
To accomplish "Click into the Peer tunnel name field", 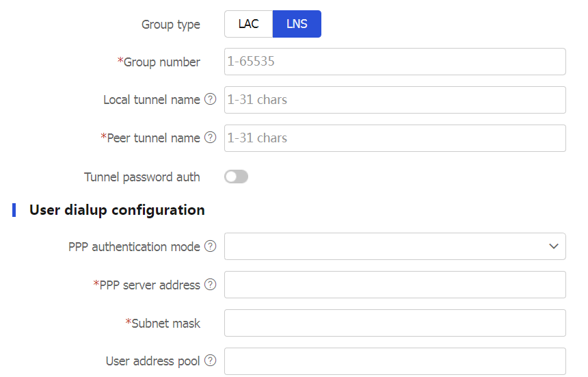I will point(395,138).
